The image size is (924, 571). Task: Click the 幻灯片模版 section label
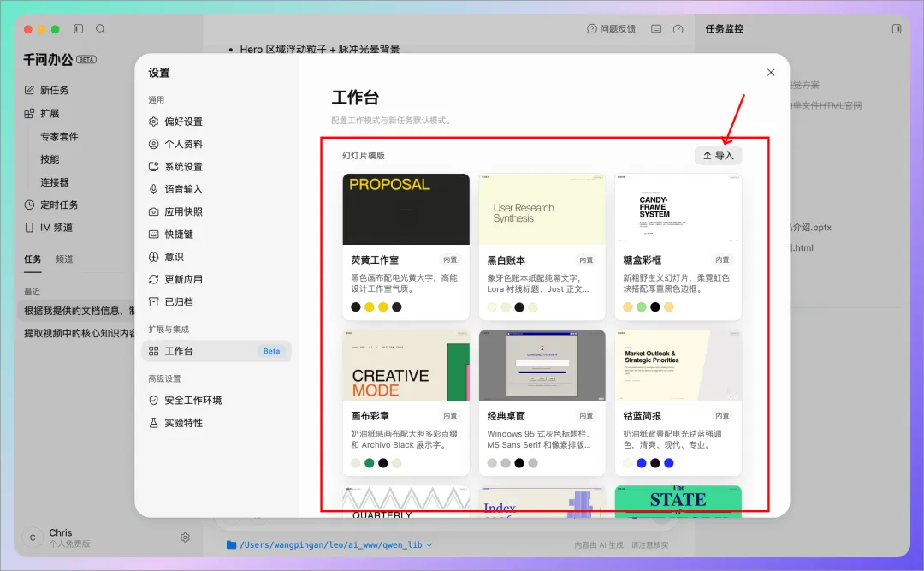(x=364, y=156)
